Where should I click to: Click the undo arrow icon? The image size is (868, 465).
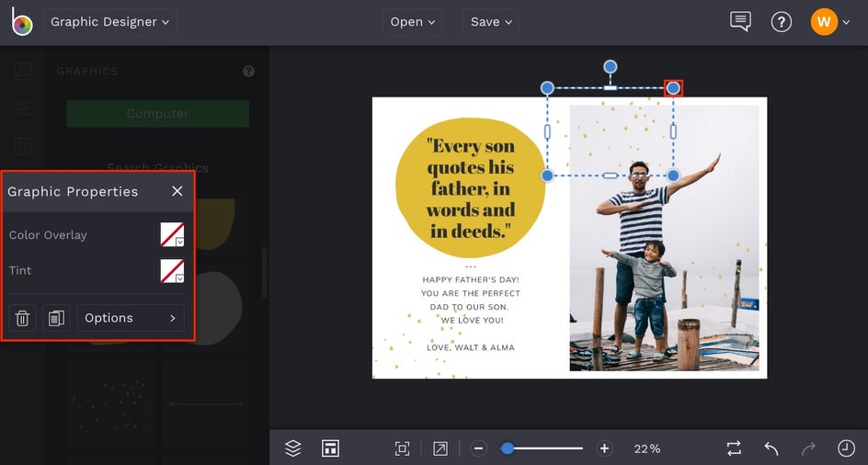(x=771, y=448)
